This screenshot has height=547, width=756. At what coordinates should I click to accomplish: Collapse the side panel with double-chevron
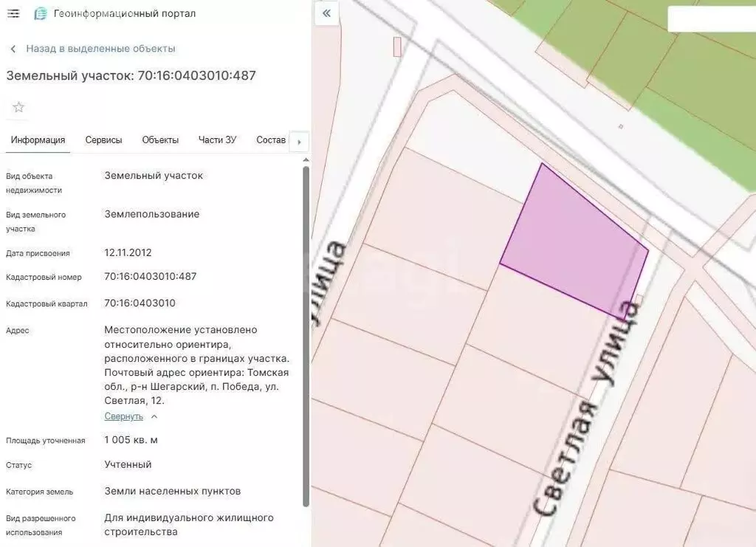coord(326,13)
